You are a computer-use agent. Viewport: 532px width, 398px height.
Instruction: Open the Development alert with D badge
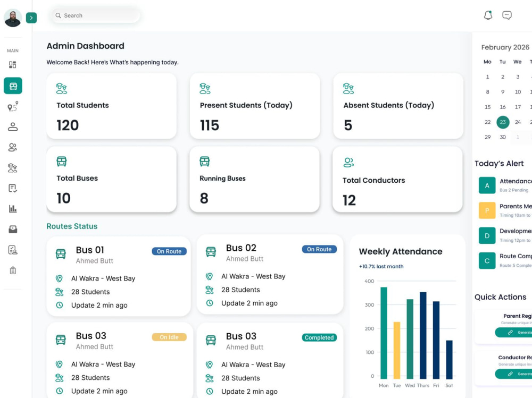coord(505,235)
